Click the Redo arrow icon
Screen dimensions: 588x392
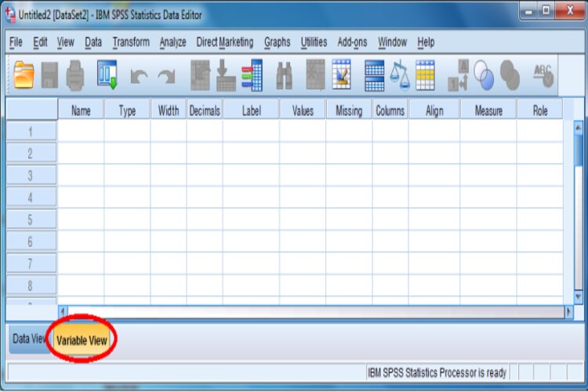(166, 76)
